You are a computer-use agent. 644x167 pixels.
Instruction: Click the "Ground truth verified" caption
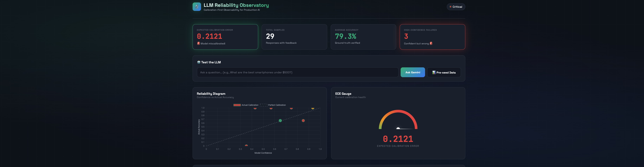point(348,43)
